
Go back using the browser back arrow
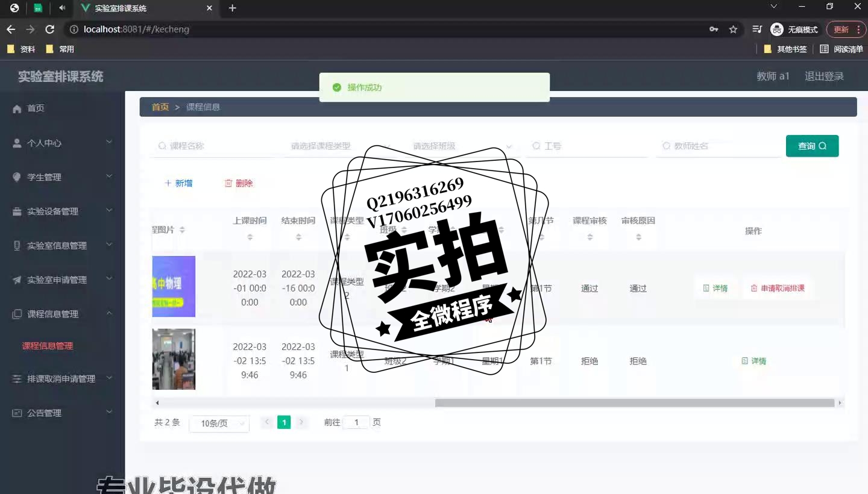pos(11,29)
